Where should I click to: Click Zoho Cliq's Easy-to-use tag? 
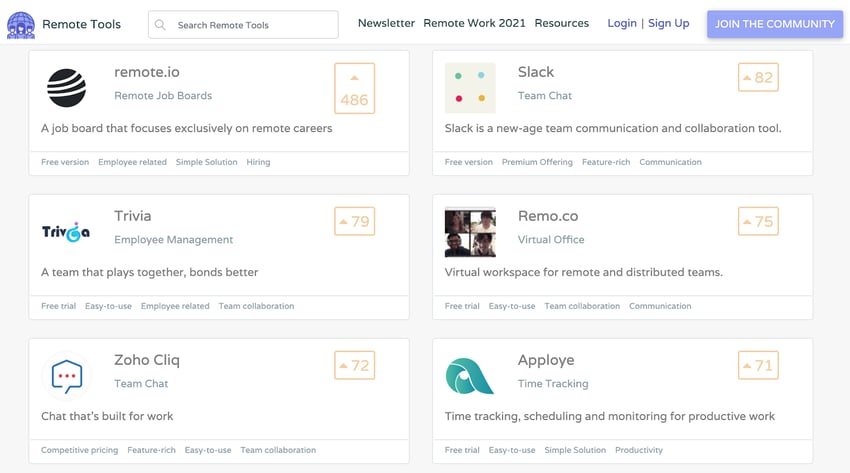coord(208,450)
